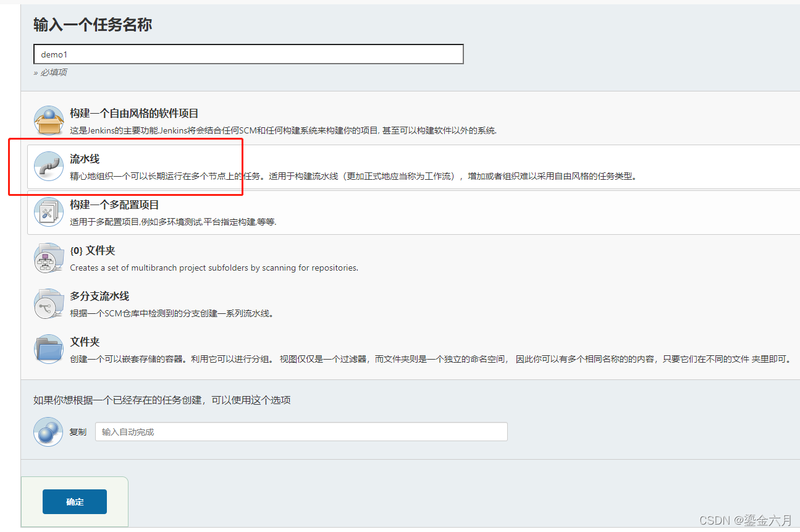Click the blue spheres copy icon

[x=48, y=432]
